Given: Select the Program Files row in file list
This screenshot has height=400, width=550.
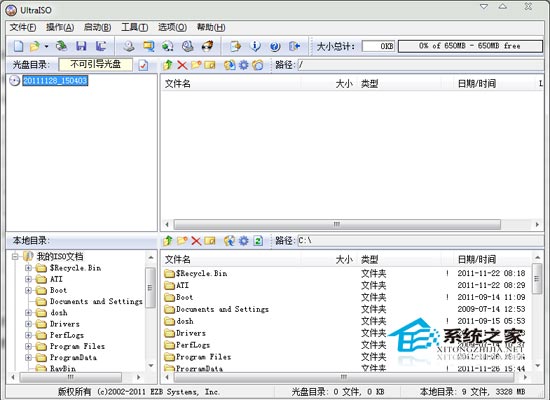Looking at the screenshot, I should [346, 357].
